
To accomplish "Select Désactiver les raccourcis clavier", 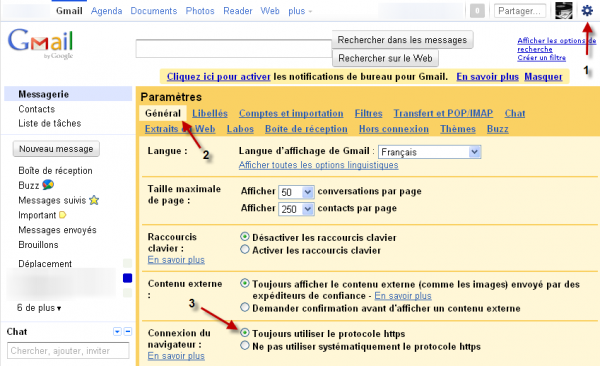I will [245, 237].
